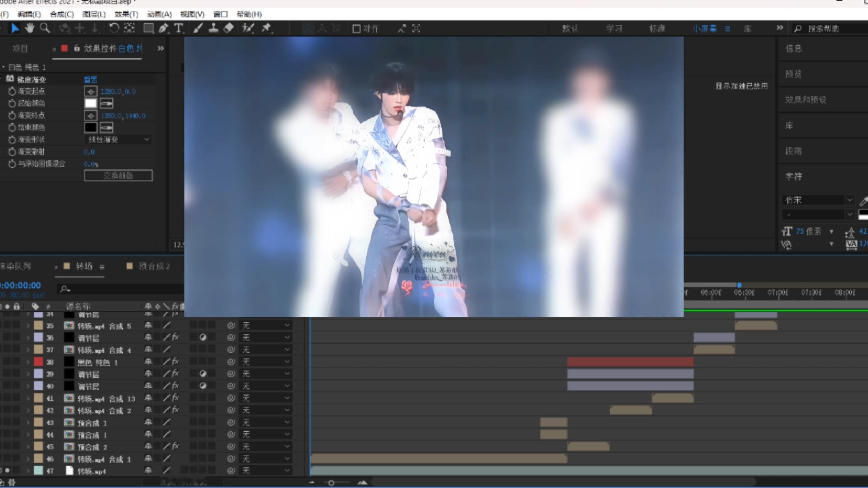868x488 pixels.
Task: Toggle stopwatch for 渐变散射
Action: 12,152
